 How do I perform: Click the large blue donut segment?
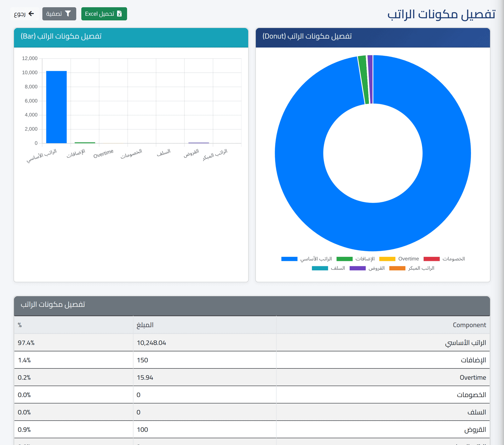point(373,227)
